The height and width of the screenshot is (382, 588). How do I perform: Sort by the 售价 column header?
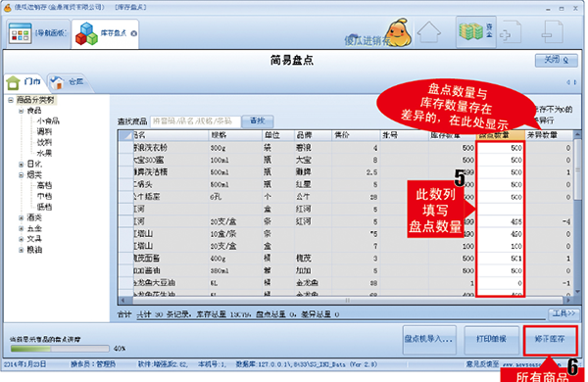click(x=356, y=135)
